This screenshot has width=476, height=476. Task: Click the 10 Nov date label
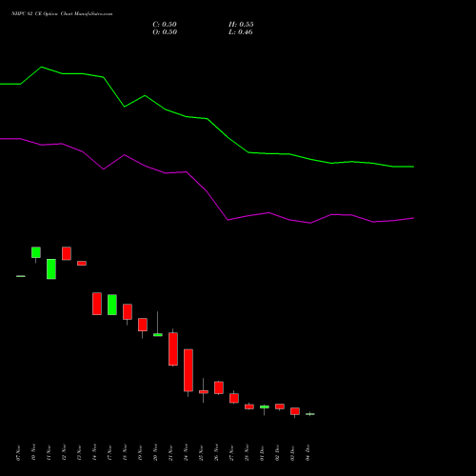(x=33, y=453)
